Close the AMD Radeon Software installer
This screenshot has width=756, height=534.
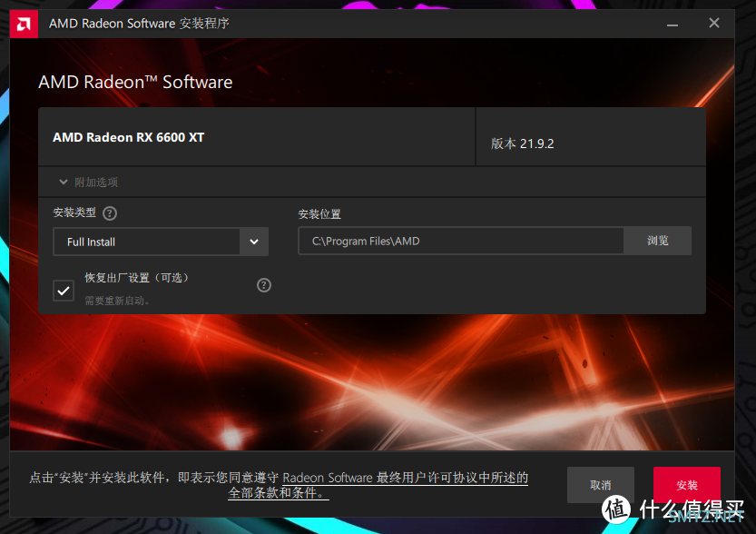(714, 23)
